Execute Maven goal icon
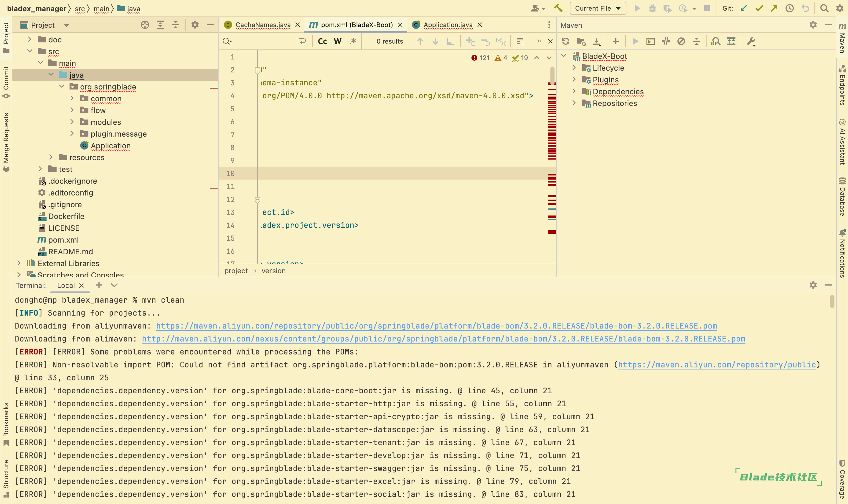The width and height of the screenshot is (848, 504). (x=651, y=42)
